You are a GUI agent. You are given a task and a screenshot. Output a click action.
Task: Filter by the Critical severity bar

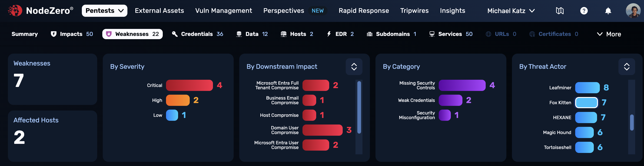tap(189, 85)
